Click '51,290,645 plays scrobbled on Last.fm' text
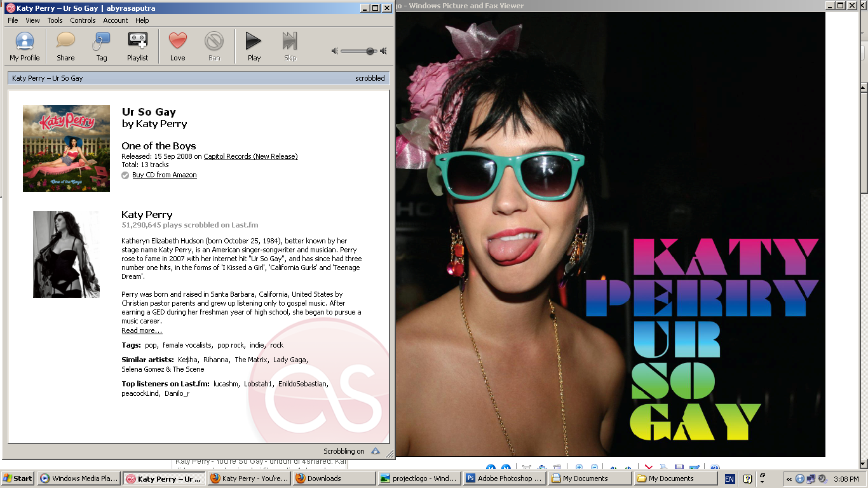868x488 pixels. tap(190, 225)
